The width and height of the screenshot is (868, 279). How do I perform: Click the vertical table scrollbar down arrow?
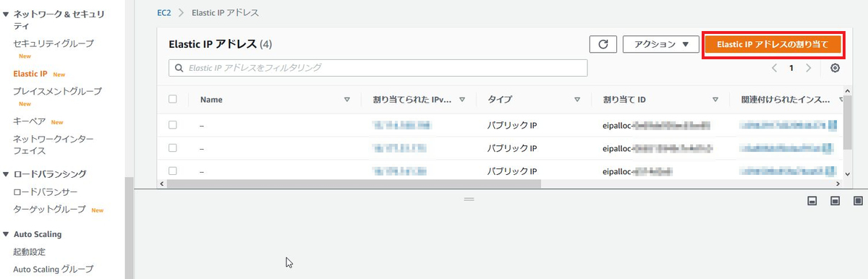tap(848, 174)
